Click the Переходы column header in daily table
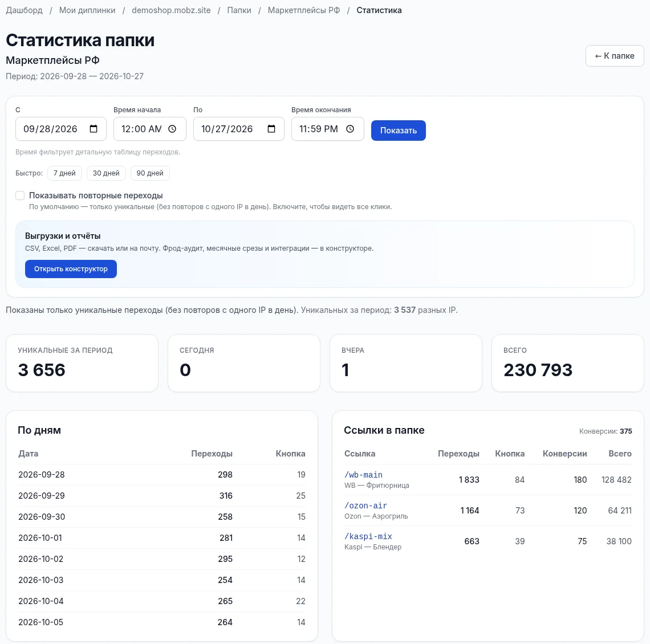650x644 pixels. (212, 454)
